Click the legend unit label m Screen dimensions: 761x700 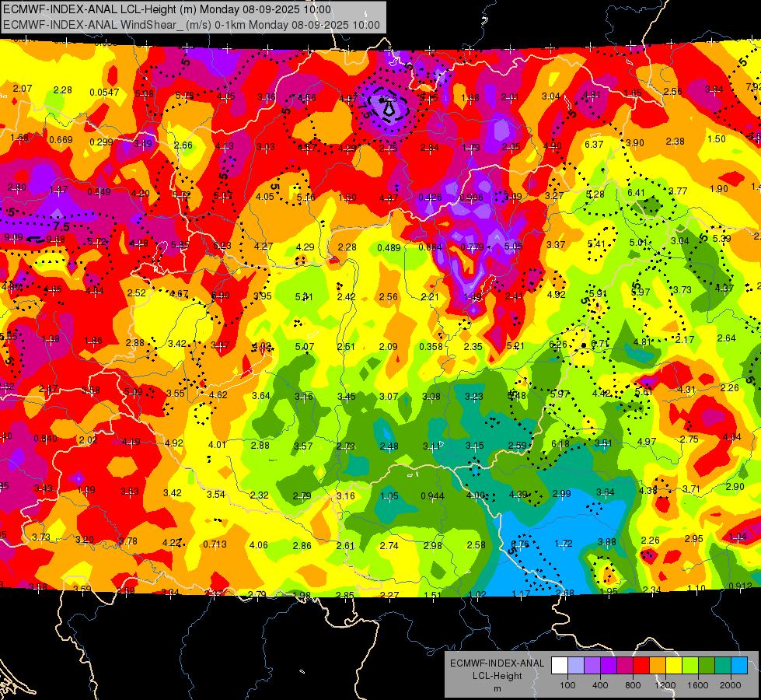tap(497, 689)
